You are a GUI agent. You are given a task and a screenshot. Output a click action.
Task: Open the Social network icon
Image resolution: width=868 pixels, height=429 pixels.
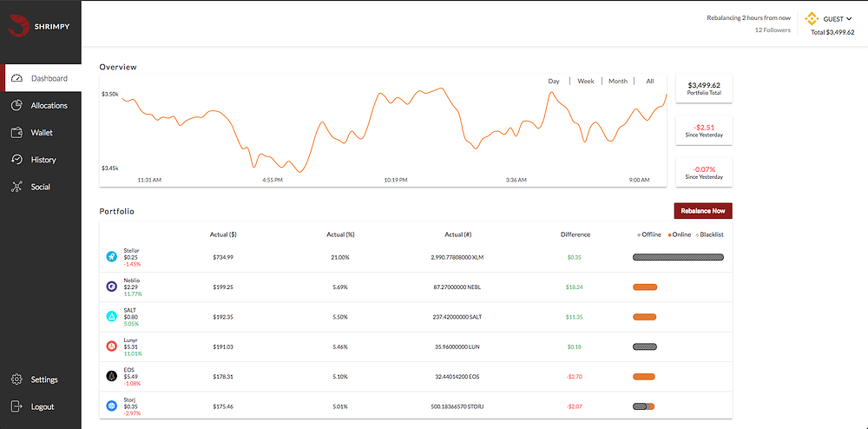(16, 187)
